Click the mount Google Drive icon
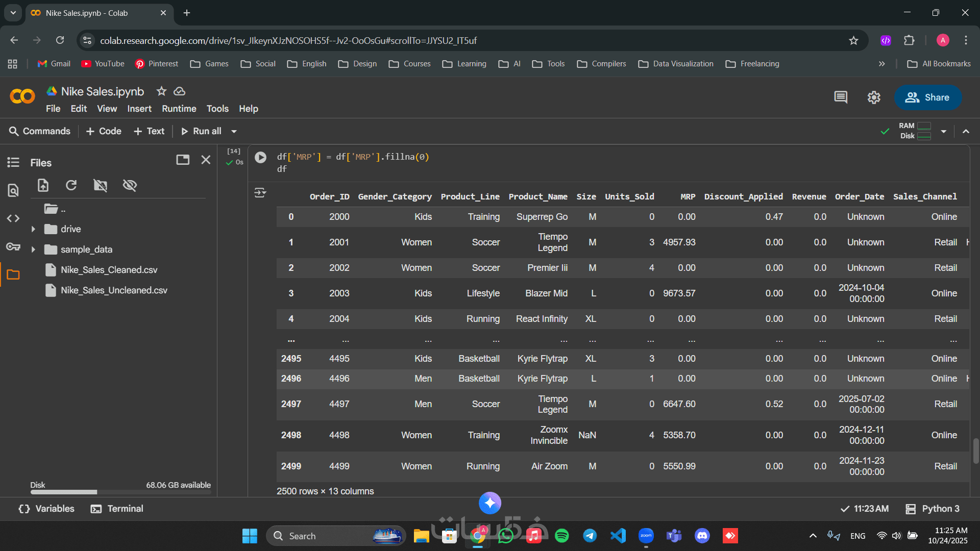The height and width of the screenshot is (551, 980). point(101,185)
